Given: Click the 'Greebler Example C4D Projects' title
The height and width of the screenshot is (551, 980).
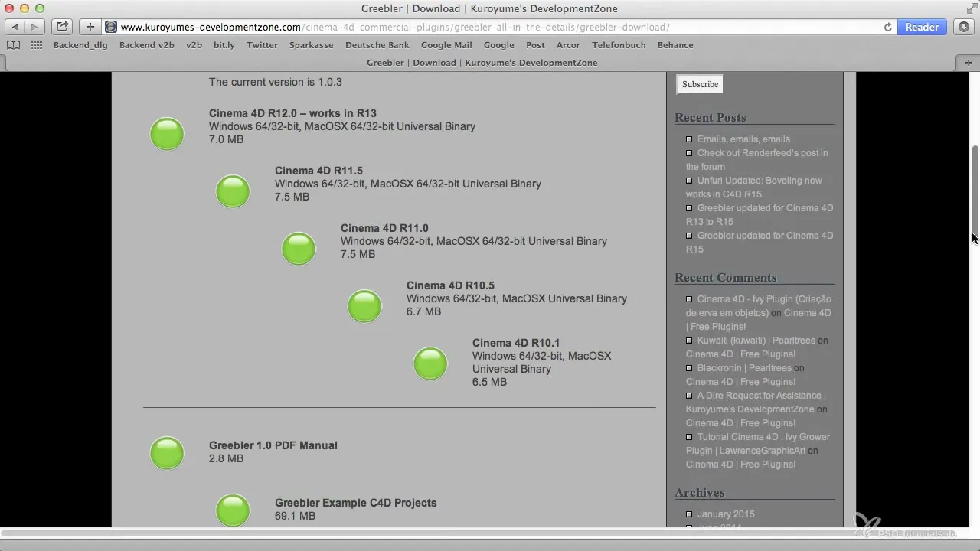Looking at the screenshot, I should coord(356,503).
